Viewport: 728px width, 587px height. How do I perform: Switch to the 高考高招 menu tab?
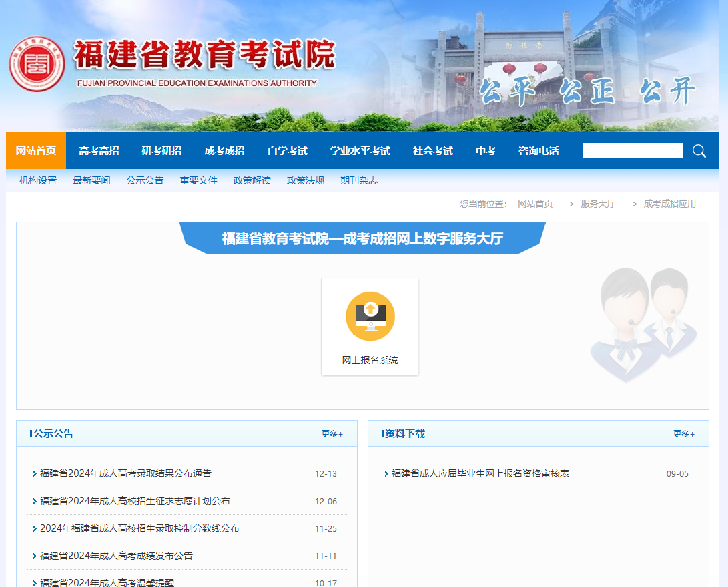tap(98, 151)
